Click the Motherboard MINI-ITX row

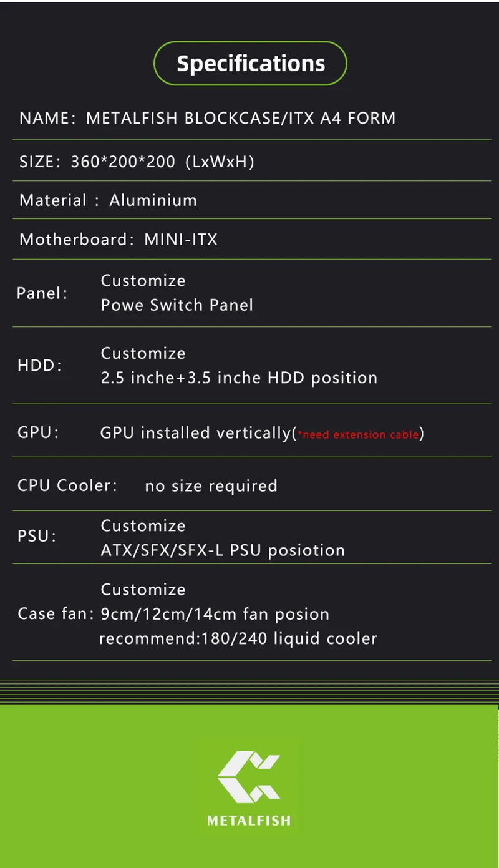(119, 240)
